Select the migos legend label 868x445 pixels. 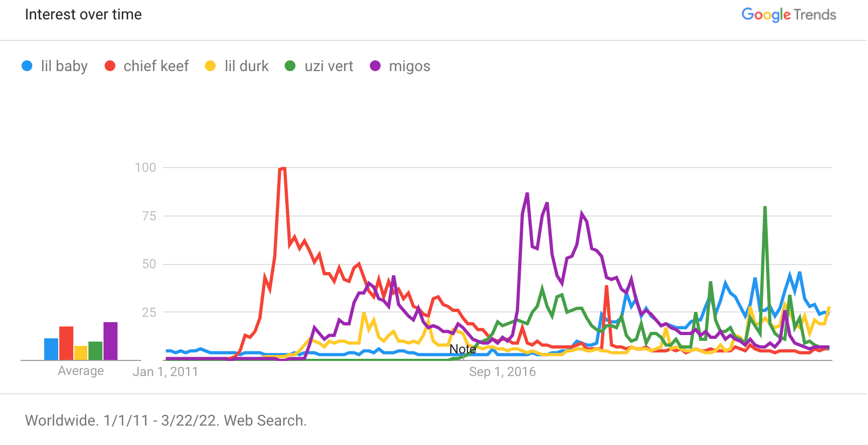(410, 66)
